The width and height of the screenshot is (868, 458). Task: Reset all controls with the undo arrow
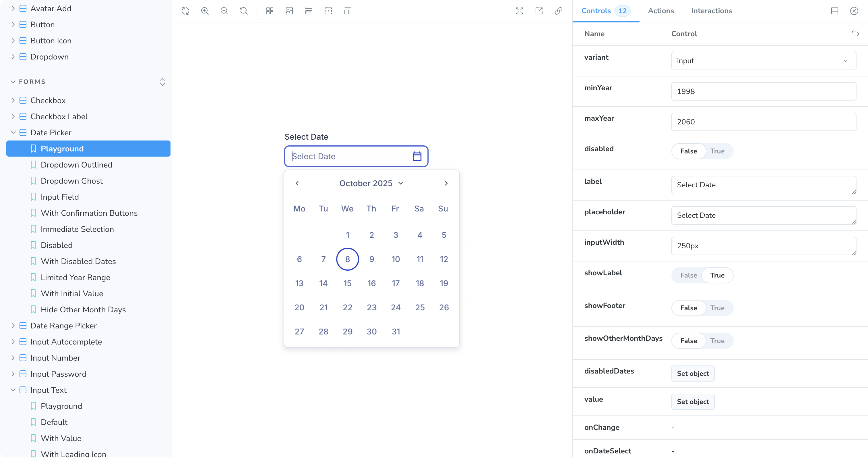pyautogui.click(x=855, y=33)
